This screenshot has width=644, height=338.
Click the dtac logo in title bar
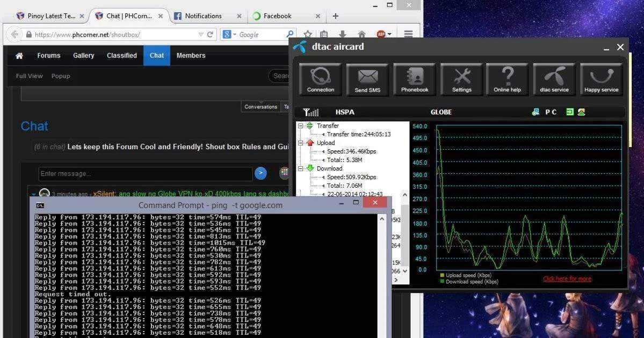click(300, 47)
